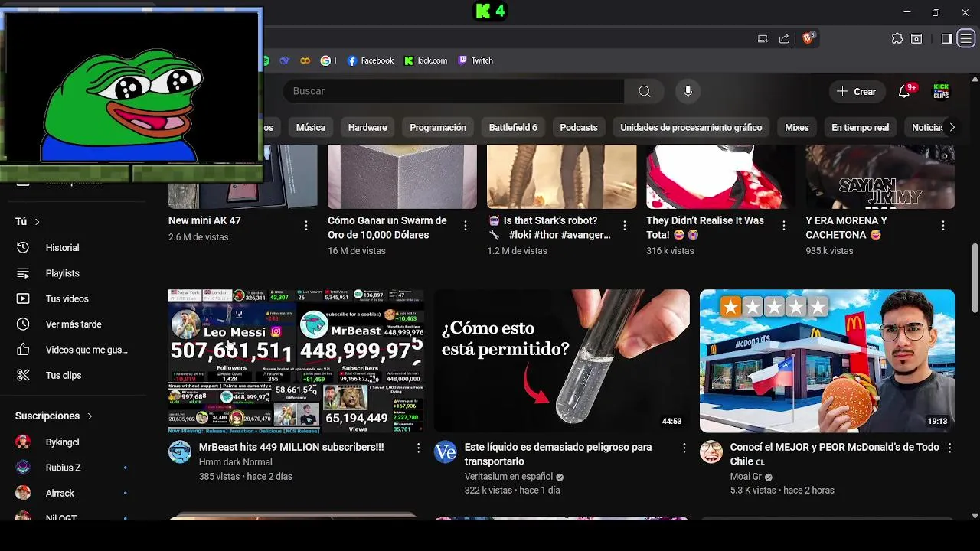Viewport: 980px width, 551px height.
Task: Show more chips with right arrow
Action: (952, 127)
